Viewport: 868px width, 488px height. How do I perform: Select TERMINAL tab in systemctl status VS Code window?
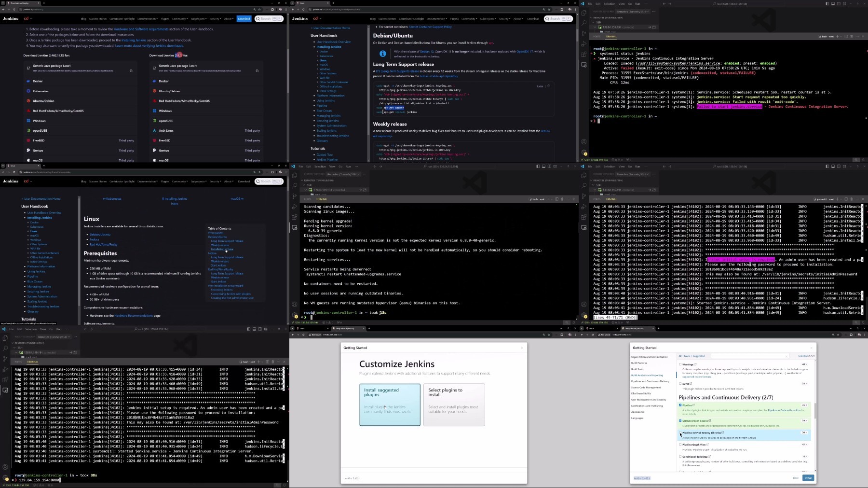(611, 36)
